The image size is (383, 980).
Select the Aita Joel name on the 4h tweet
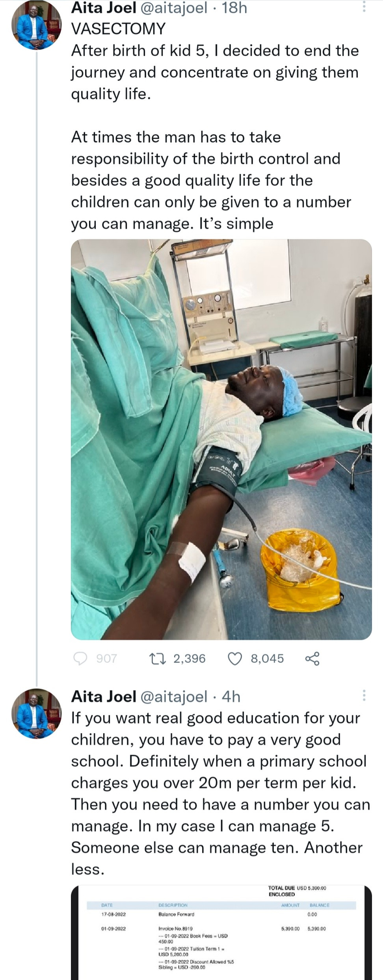[x=104, y=697]
